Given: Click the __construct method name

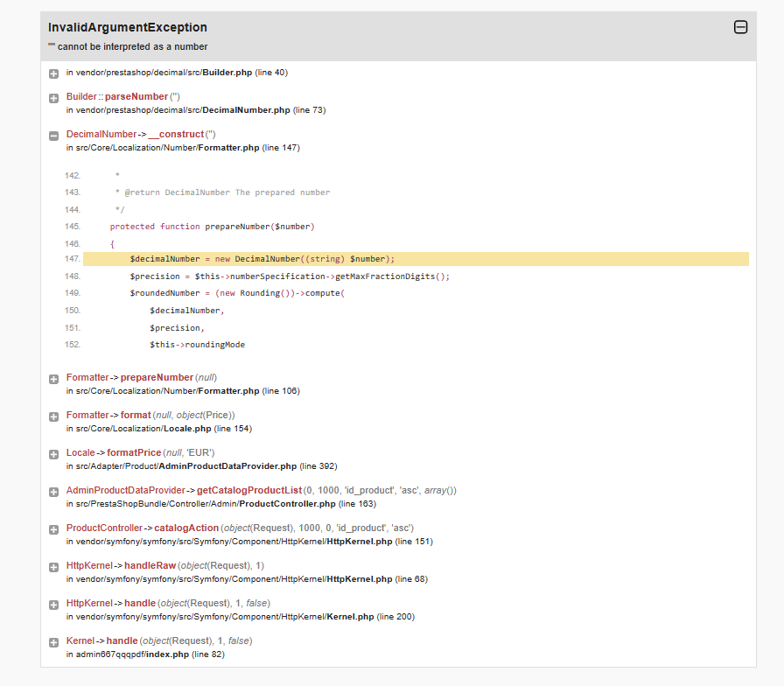Looking at the screenshot, I should coord(176,134).
